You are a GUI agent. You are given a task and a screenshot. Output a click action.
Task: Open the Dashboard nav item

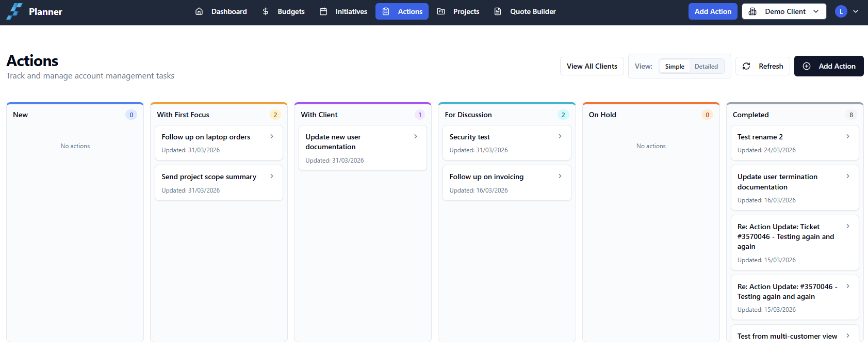point(221,11)
